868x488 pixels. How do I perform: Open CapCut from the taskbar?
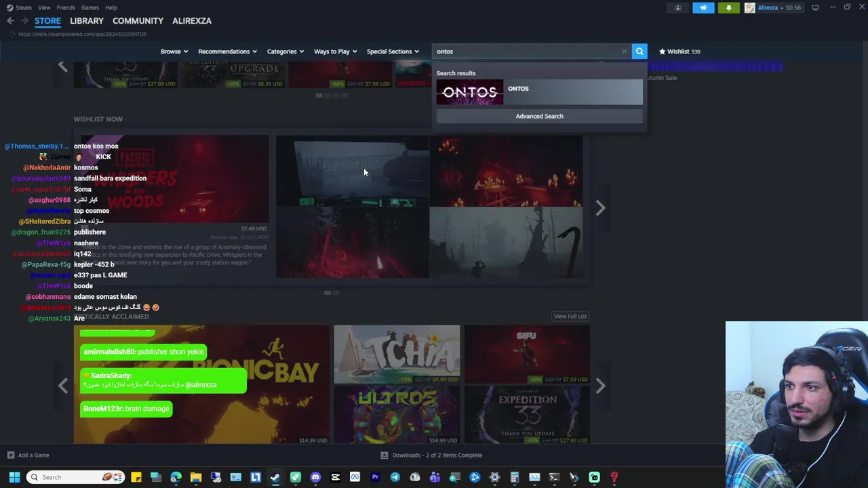click(x=335, y=477)
